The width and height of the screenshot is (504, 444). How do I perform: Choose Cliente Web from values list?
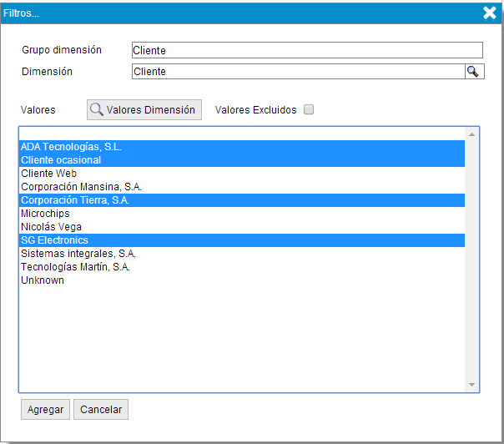[x=48, y=174]
